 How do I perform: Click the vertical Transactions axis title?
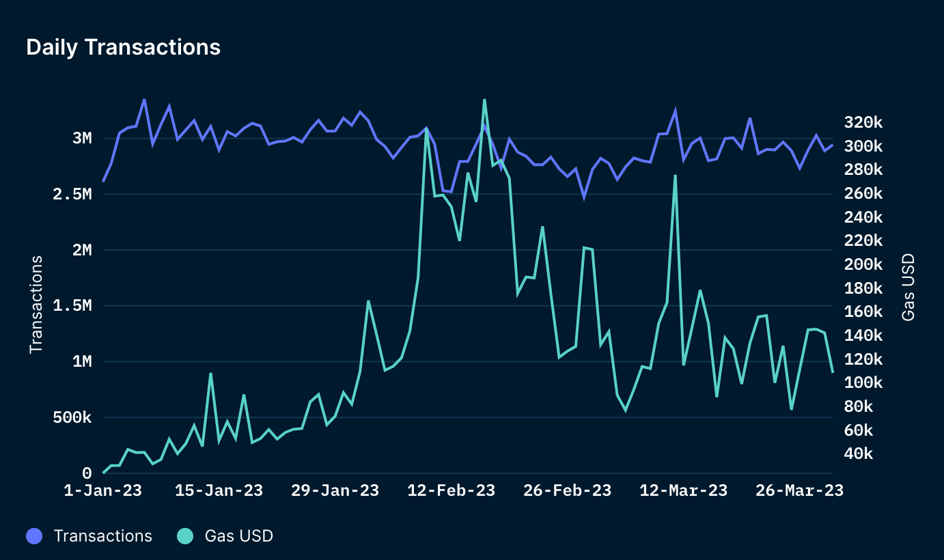[36, 305]
